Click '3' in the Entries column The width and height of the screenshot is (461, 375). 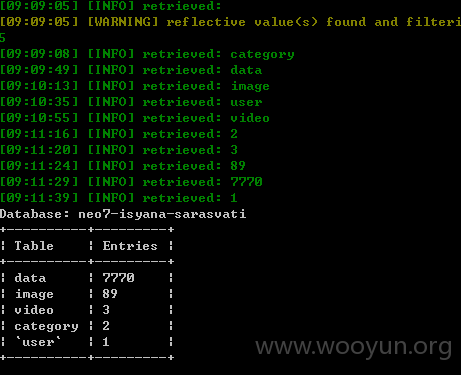coord(106,310)
